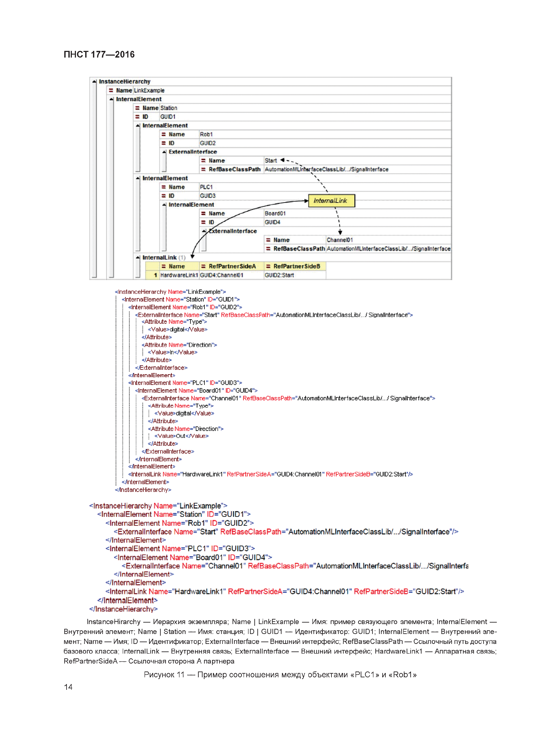Click the Value digital line under Start's Type
535x756 pixels.
178,329
